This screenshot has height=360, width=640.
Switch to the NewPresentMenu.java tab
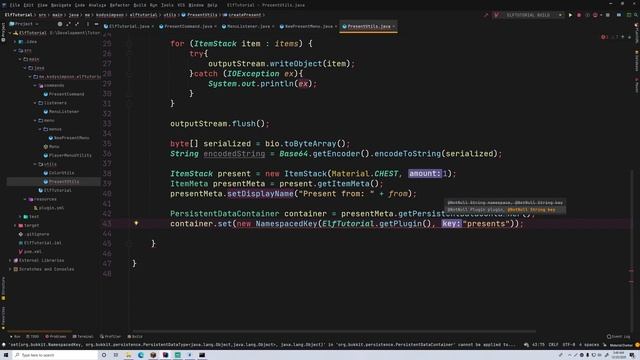[308, 26]
